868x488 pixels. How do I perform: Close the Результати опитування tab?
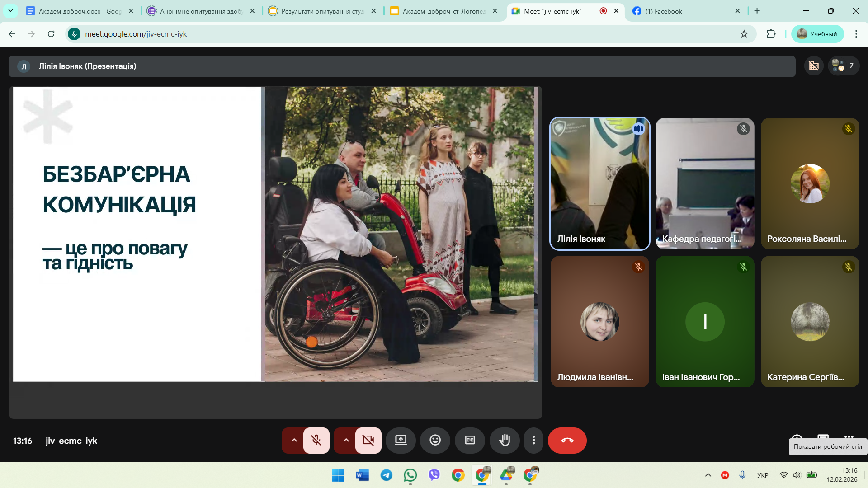tap(373, 11)
